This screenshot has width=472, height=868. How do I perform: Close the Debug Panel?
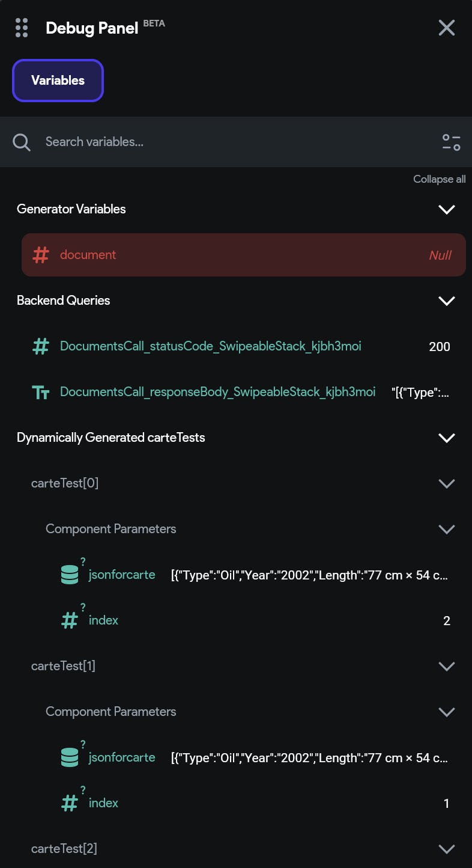pyautogui.click(x=447, y=28)
